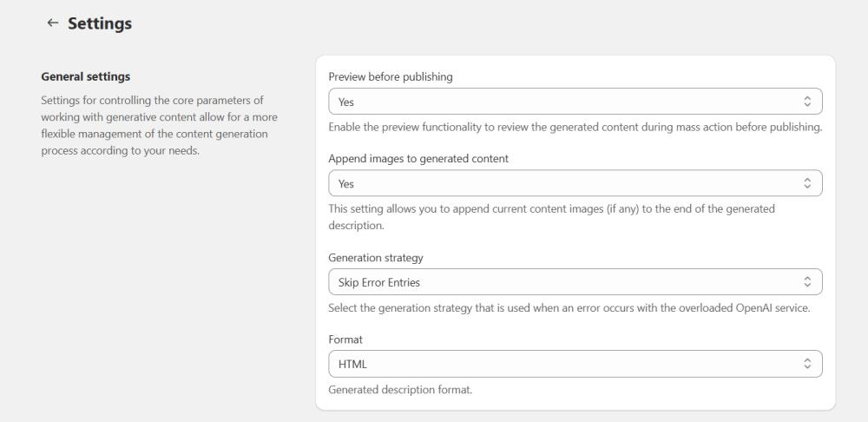
Task: Click the Append images to generated content label
Action: tap(417, 159)
